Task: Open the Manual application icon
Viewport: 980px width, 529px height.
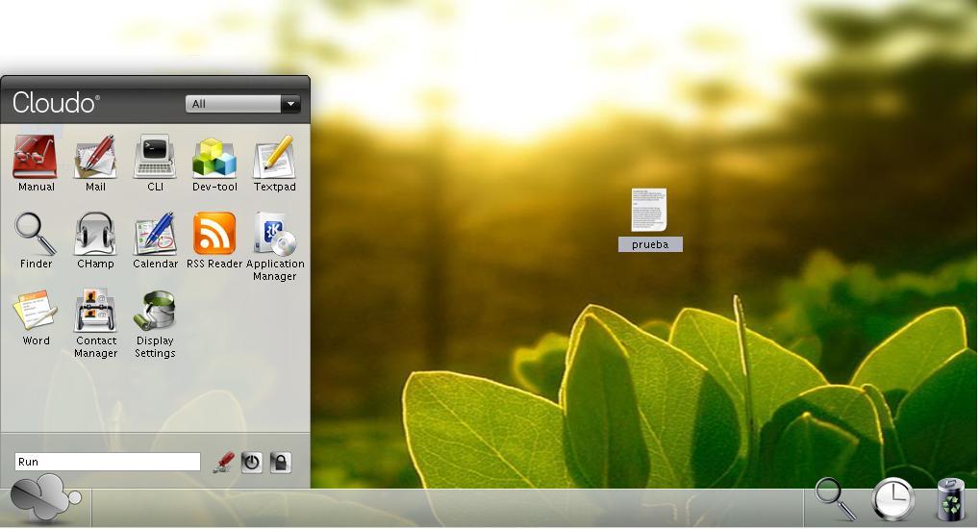Action: pos(36,159)
